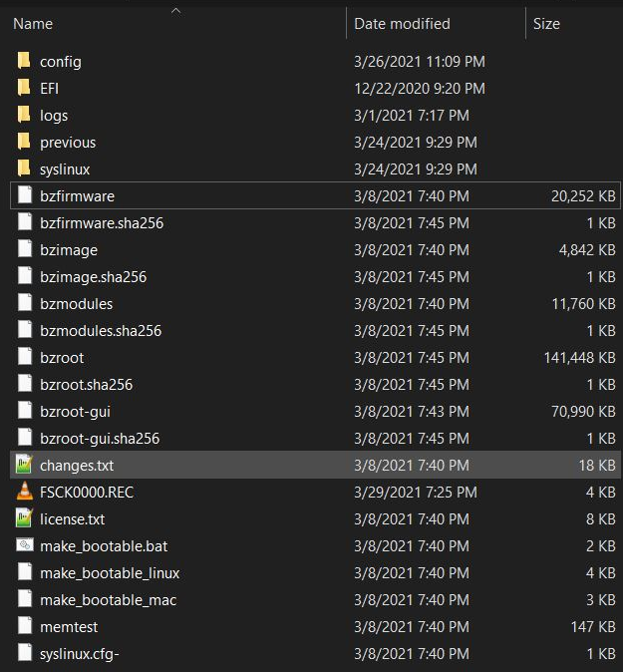Screen dimensions: 623x672
Task: Sort by the Date modified column header
Action: click(x=402, y=24)
